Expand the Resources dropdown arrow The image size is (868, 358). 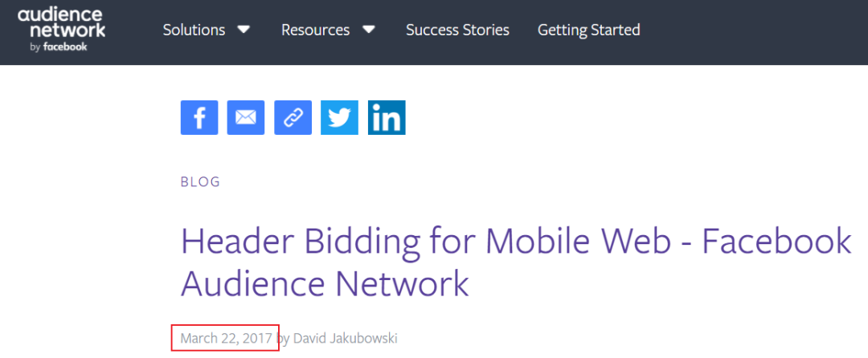click(x=368, y=30)
